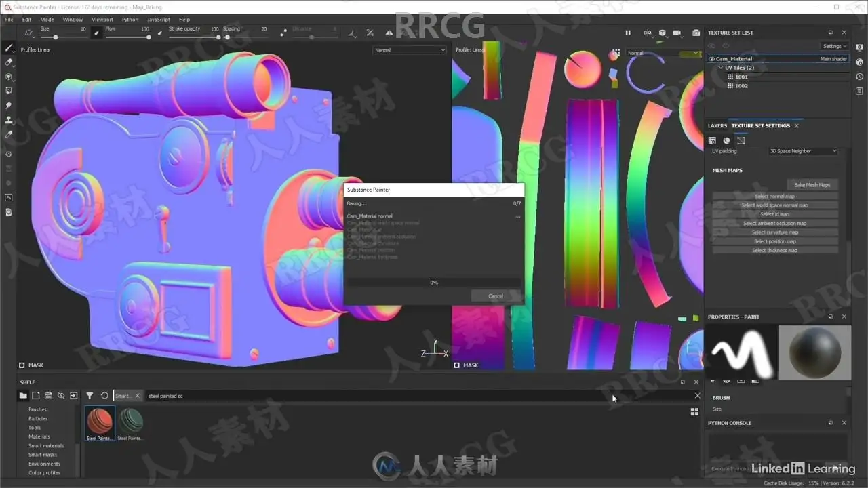868x488 pixels.
Task: Open the resources updater document icon
Action: coord(9,212)
